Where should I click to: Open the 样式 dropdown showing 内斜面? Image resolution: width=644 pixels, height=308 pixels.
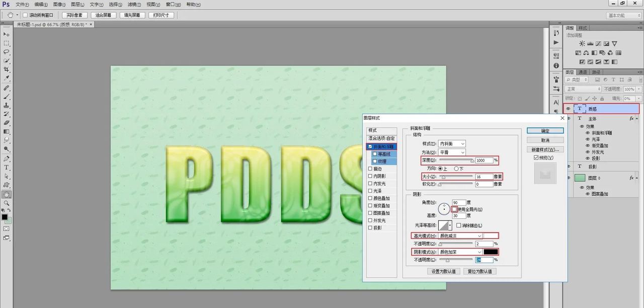pos(452,144)
